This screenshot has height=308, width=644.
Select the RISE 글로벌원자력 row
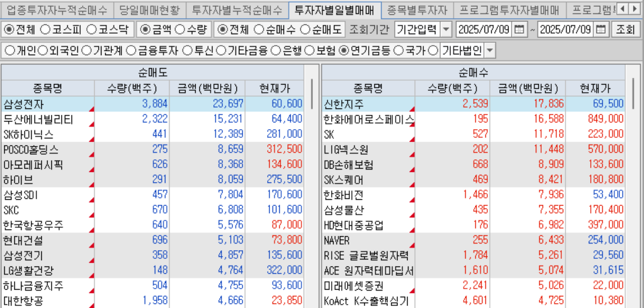pyautogui.click(x=473, y=256)
